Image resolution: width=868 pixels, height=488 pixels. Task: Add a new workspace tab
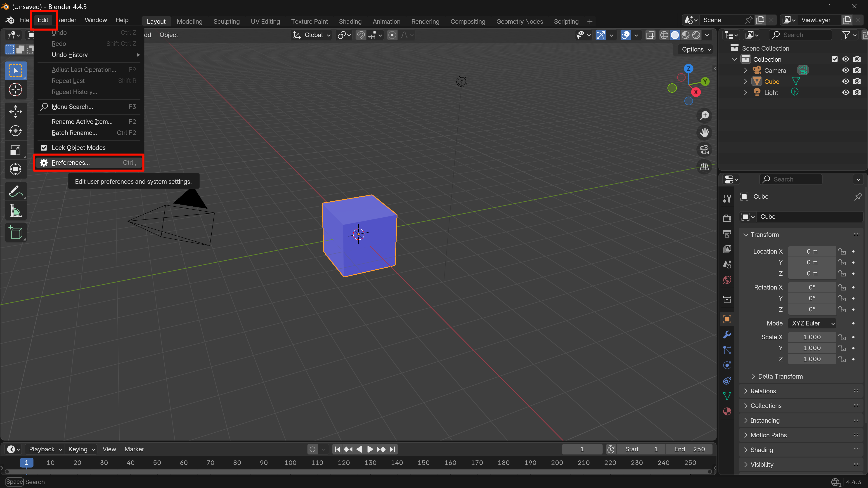(x=590, y=21)
